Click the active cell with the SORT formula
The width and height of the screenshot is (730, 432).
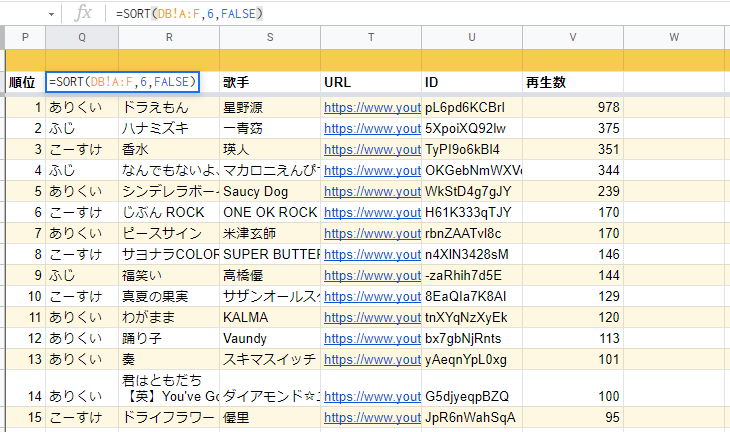122,82
